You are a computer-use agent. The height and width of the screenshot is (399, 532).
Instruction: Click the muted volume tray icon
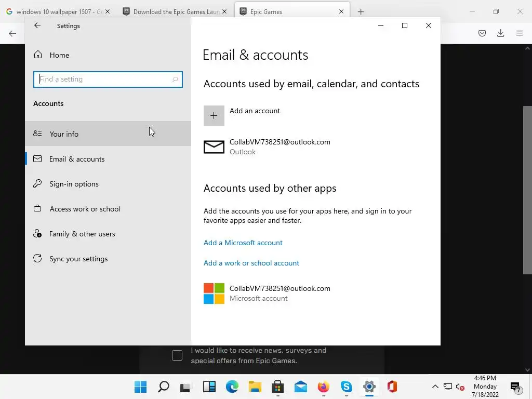tap(460, 387)
